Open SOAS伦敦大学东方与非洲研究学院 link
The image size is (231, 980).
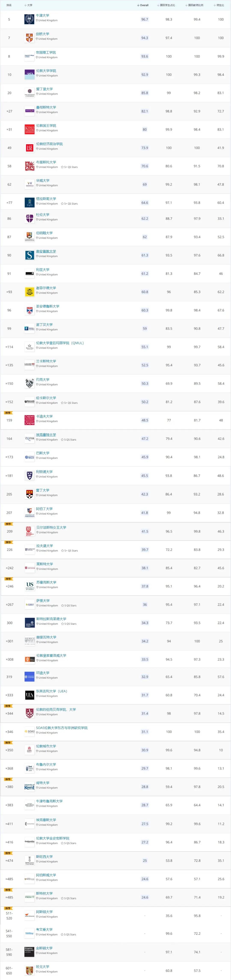[x=62, y=728]
